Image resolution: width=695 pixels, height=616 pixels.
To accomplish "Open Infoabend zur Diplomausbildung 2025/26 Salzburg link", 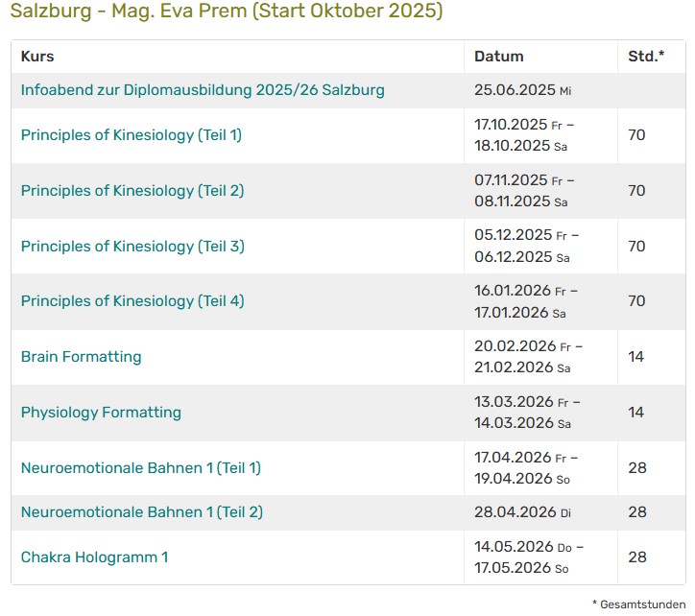I will coord(203,90).
